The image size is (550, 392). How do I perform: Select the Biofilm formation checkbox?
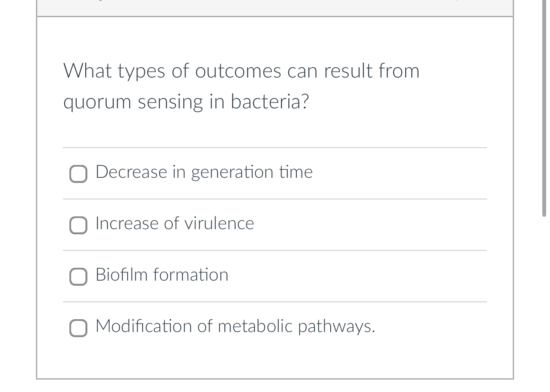[x=78, y=277]
